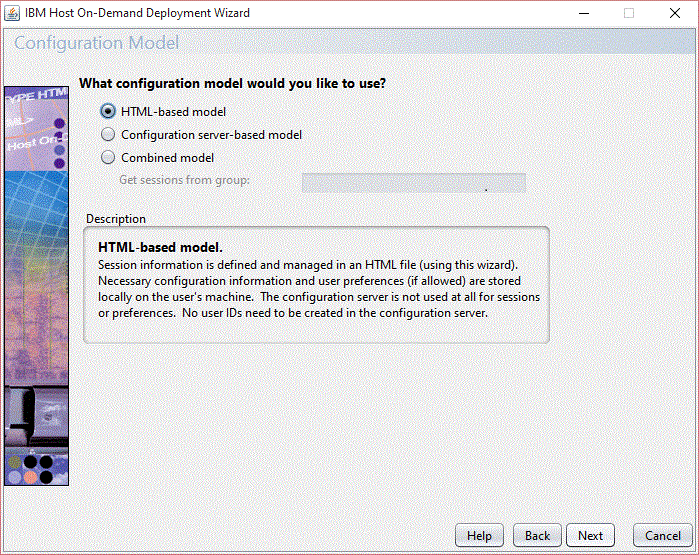Viewport: 699px width, 555px height.
Task: Click the maximize button in title bar
Action: tap(629, 13)
